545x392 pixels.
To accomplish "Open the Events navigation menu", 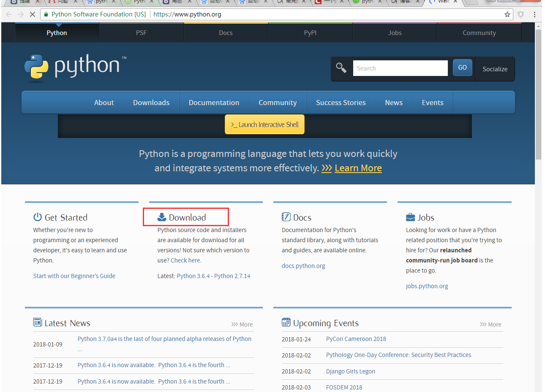I will [433, 103].
